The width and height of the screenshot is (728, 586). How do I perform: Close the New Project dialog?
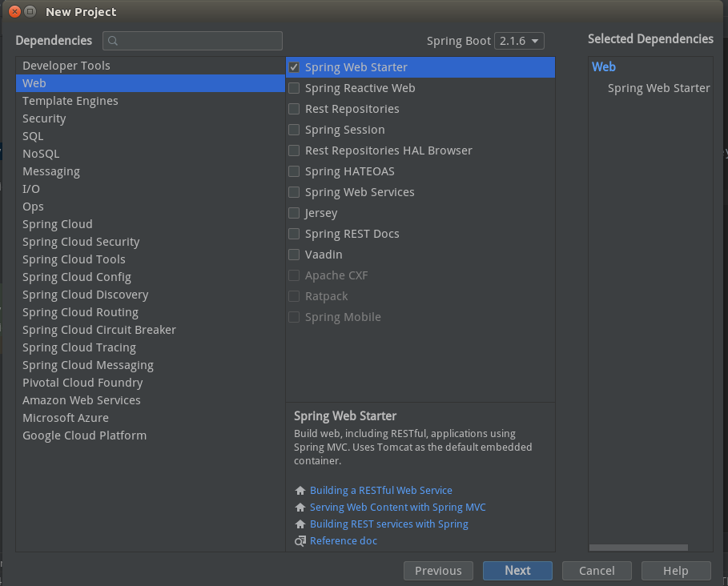(15, 11)
